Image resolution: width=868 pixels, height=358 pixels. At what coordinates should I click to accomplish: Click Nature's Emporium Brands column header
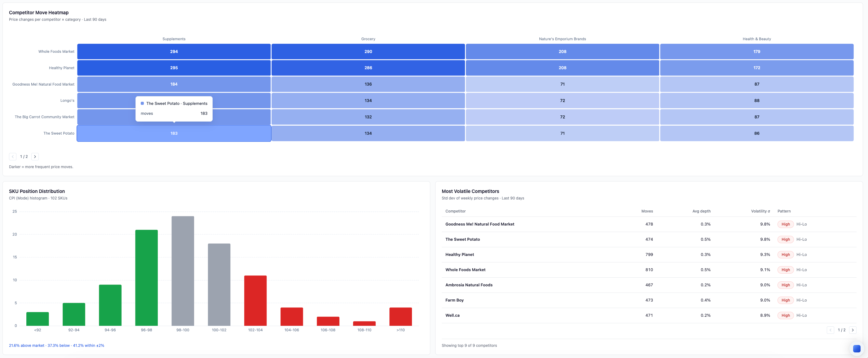coord(562,39)
